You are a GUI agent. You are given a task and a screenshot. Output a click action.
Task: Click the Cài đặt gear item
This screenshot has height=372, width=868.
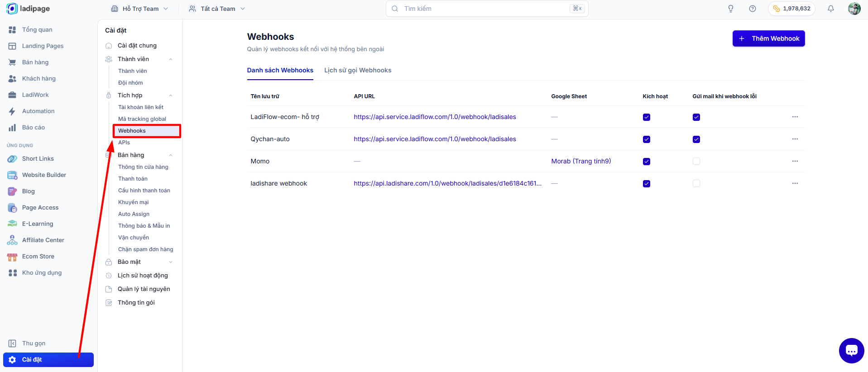(48, 360)
